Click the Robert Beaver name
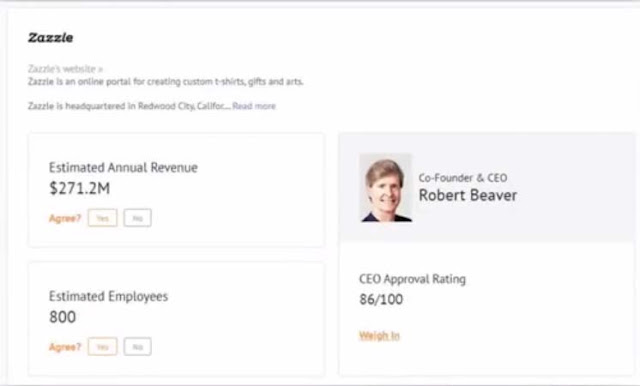This screenshot has width=640, height=386. tap(468, 195)
